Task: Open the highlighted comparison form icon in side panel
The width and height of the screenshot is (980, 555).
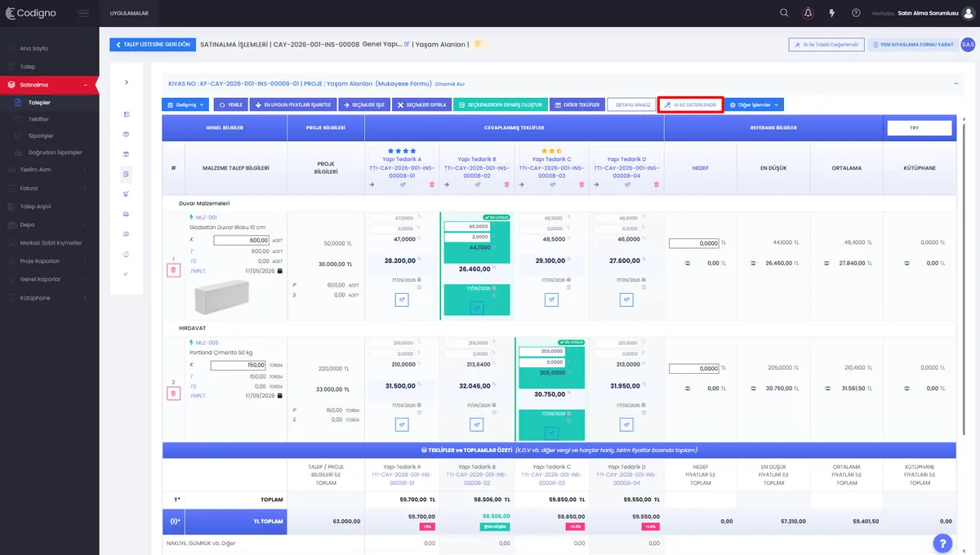Action: point(127,174)
